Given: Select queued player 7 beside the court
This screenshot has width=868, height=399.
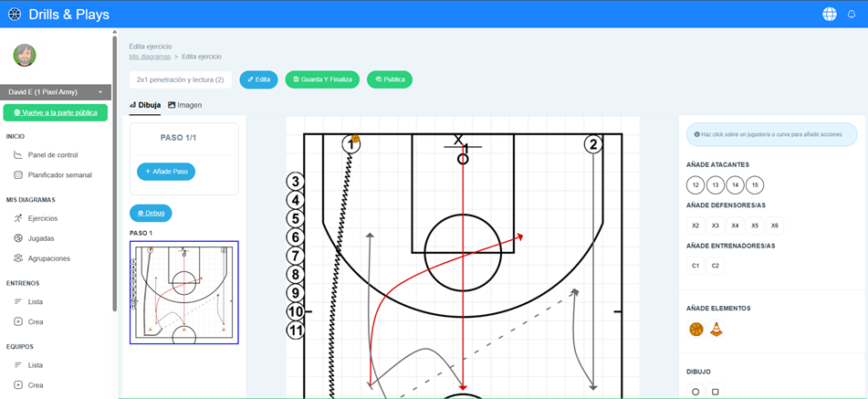Looking at the screenshot, I should (296, 257).
